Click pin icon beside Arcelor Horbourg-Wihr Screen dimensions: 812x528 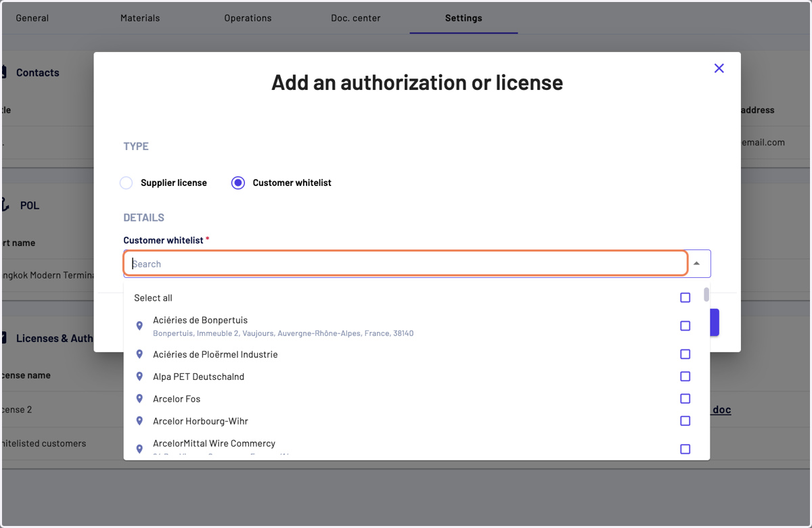(139, 421)
